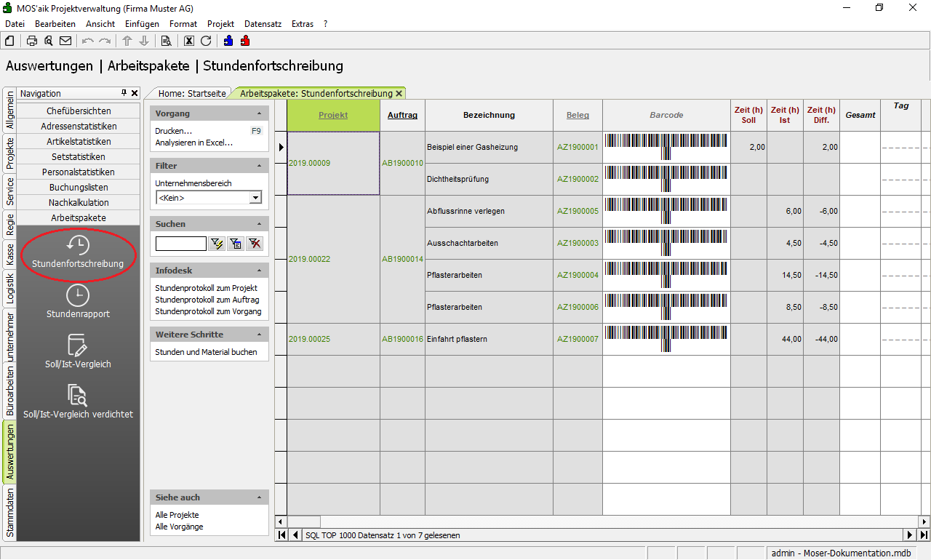Collapse the Weitere Schritte section
This screenshot has height=560, width=931.
coord(260,335)
